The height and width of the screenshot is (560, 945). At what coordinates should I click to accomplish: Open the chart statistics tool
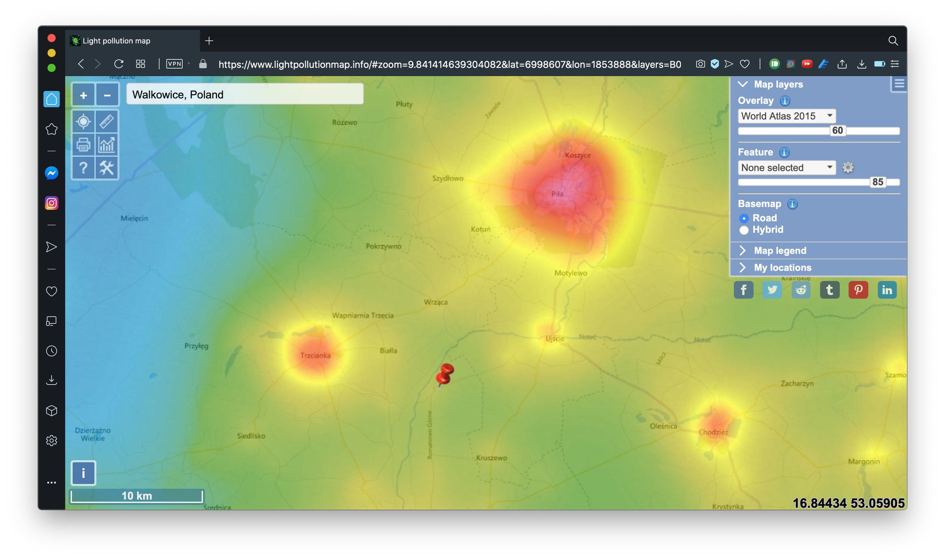(107, 145)
